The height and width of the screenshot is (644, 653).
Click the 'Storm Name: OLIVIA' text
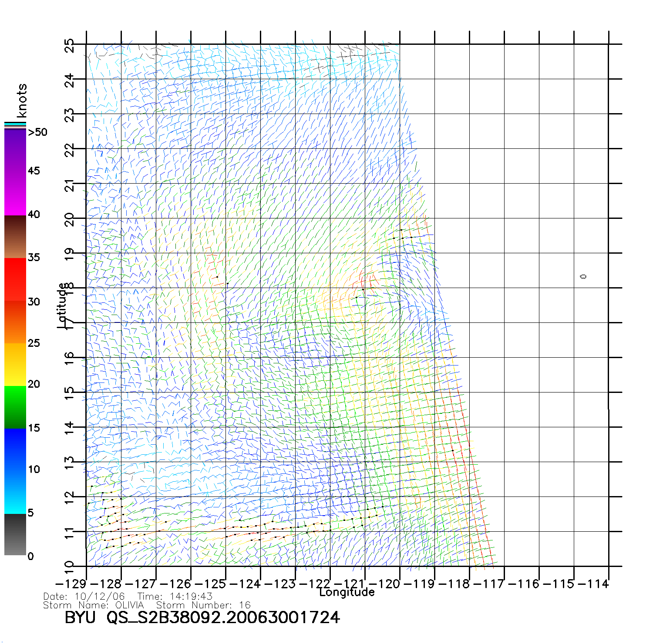[x=93, y=605]
